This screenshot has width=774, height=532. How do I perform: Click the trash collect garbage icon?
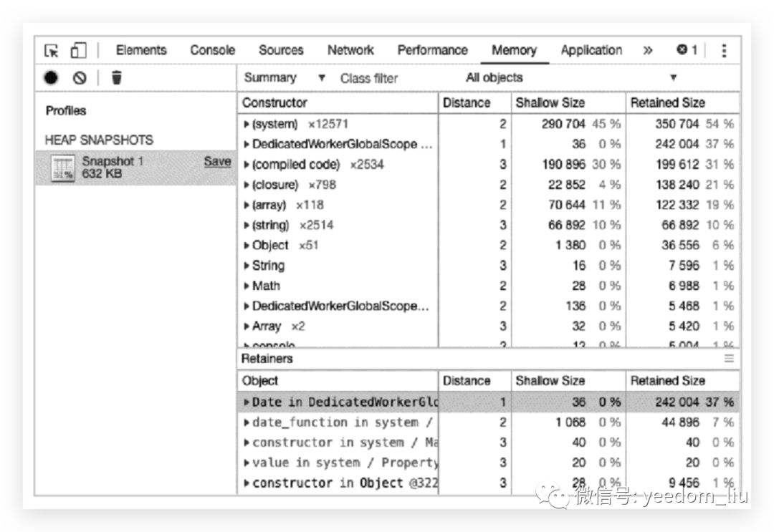point(117,78)
